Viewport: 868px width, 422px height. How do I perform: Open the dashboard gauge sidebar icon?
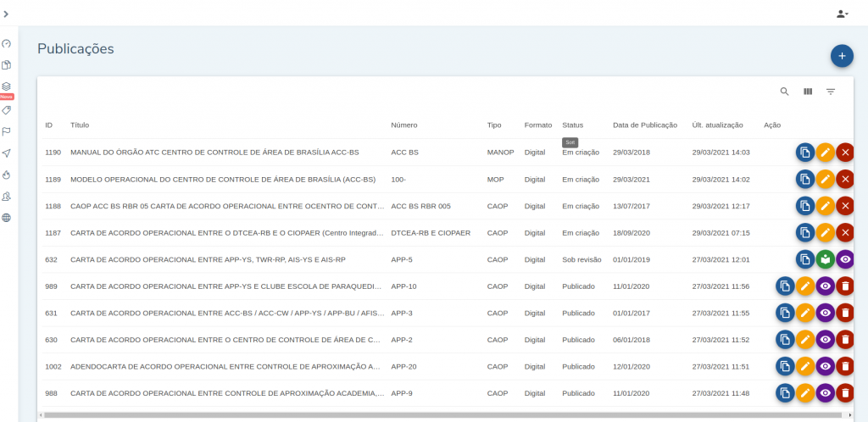[x=6, y=44]
